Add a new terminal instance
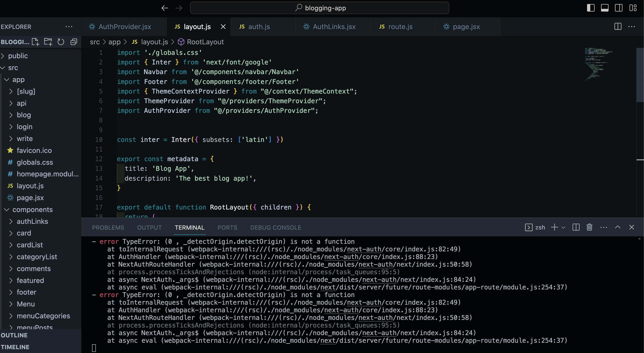Image resolution: width=644 pixels, height=353 pixels. (x=554, y=227)
